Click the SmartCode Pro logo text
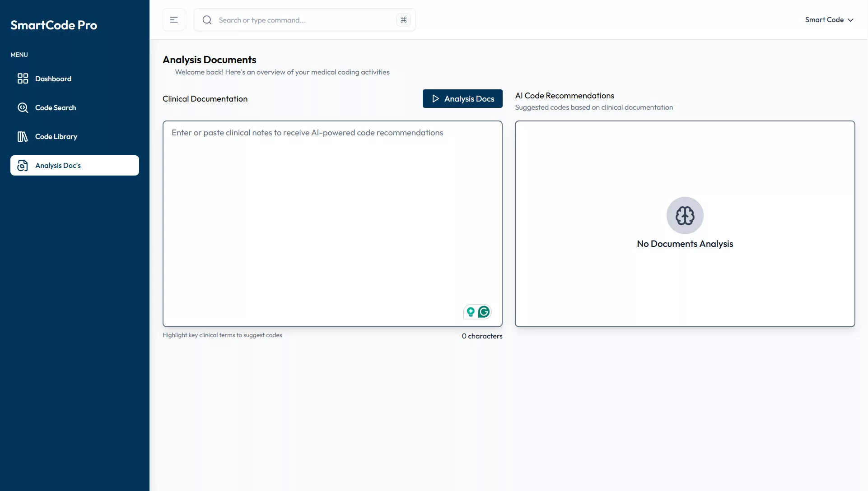 point(54,25)
